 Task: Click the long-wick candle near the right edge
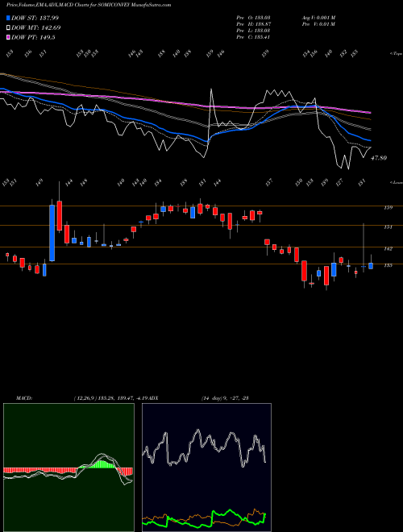click(364, 247)
